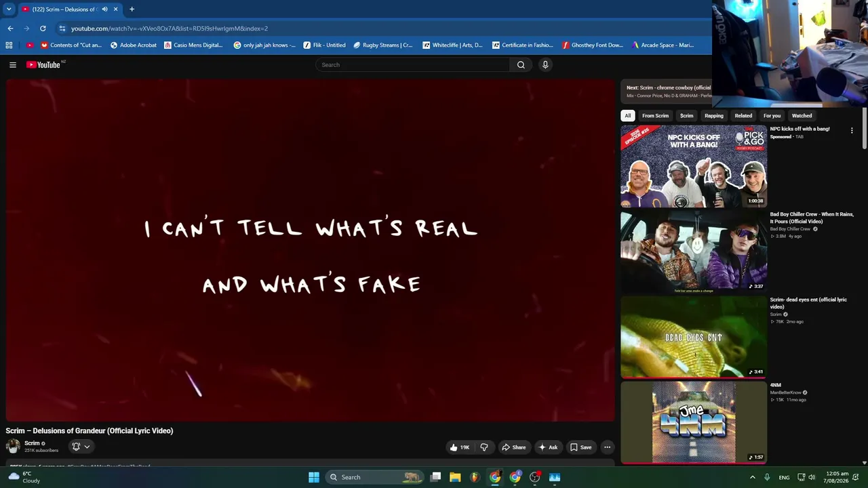Filter suggestions by From Scrim

point(655,116)
